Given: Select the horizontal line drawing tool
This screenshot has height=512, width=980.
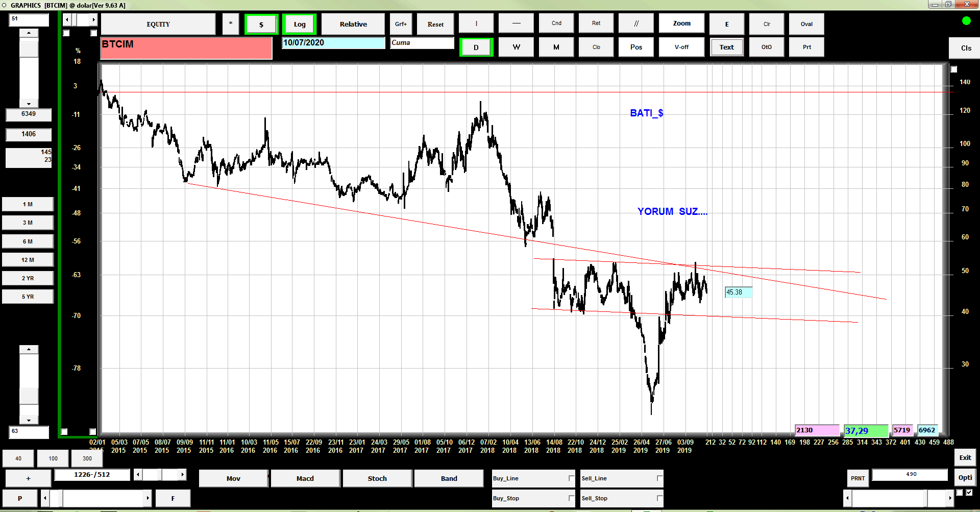Looking at the screenshot, I should pos(516,23).
